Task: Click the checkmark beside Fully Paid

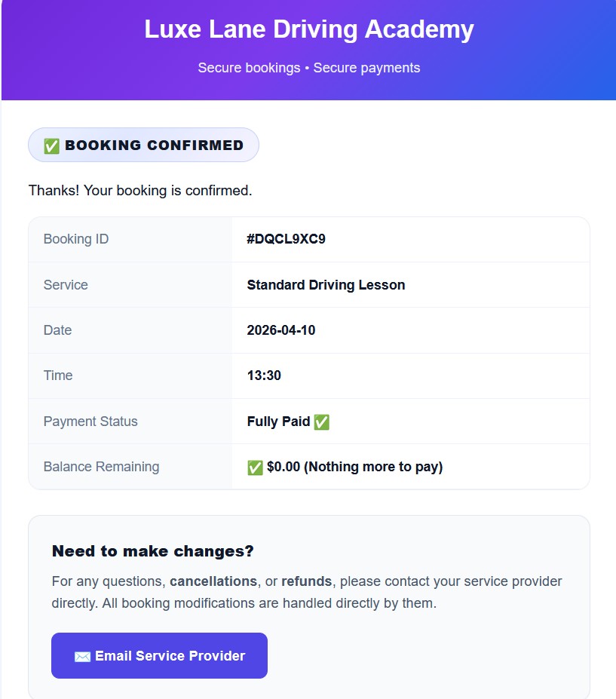Action: click(321, 422)
